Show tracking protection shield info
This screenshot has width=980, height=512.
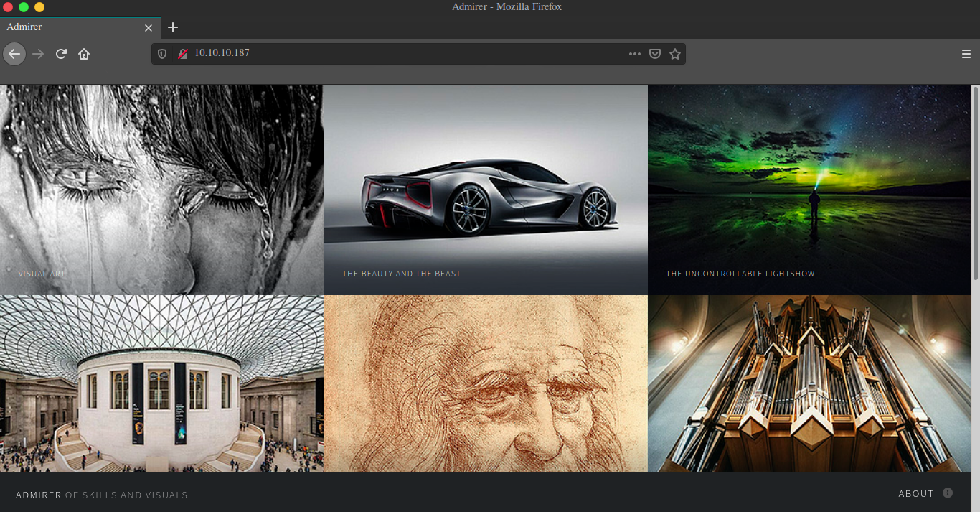tap(162, 54)
